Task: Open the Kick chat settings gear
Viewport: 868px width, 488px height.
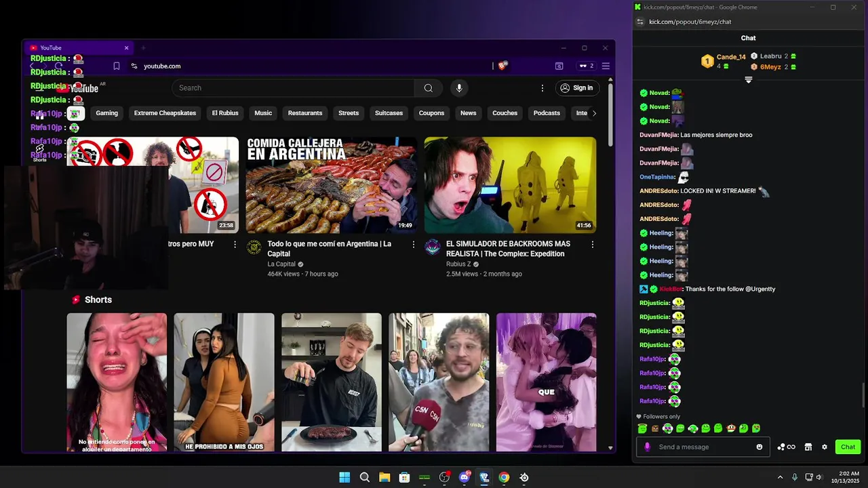Action: point(825,447)
